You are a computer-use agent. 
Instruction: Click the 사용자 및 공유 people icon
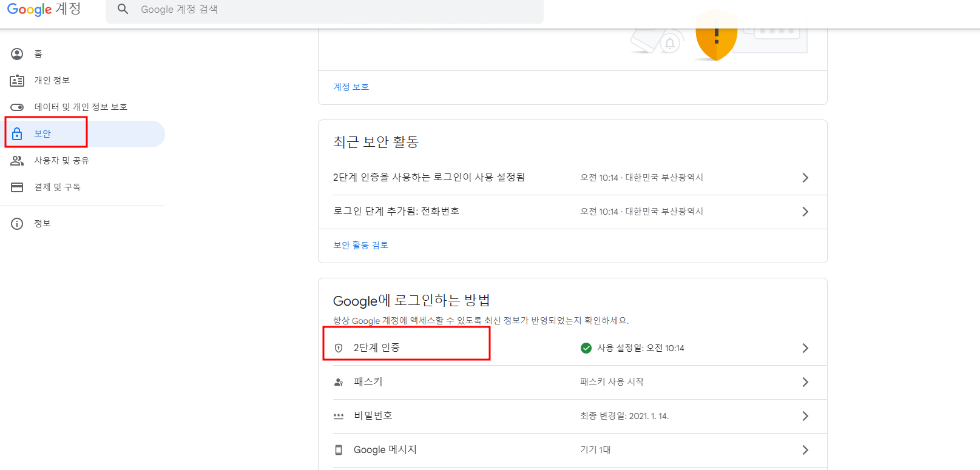(17, 161)
